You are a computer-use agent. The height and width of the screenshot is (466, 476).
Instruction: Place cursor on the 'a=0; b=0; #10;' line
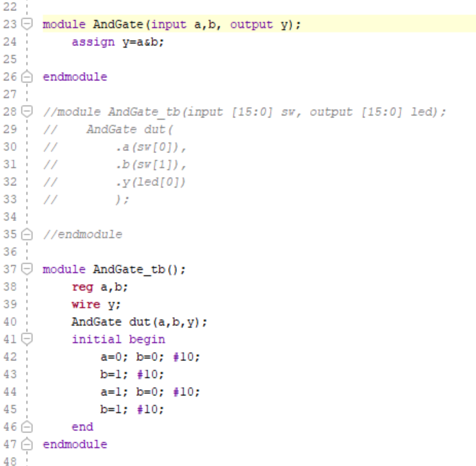[150, 357]
